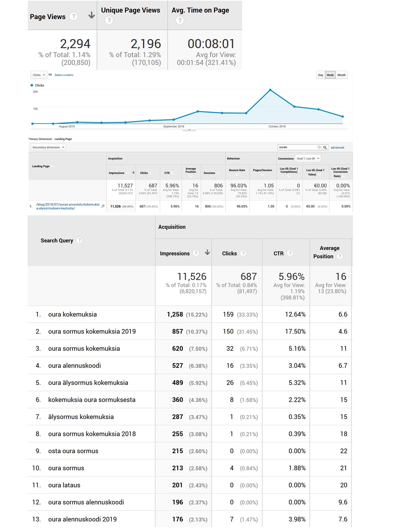
Task: Sort landing table by Pages/Session header
Action: tap(262, 170)
